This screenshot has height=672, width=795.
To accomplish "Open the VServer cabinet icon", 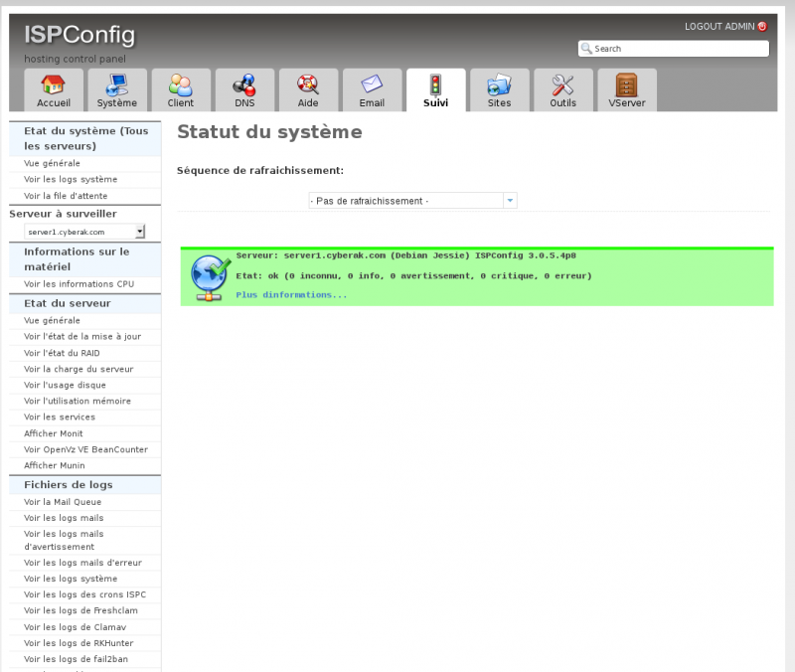I will click(627, 84).
